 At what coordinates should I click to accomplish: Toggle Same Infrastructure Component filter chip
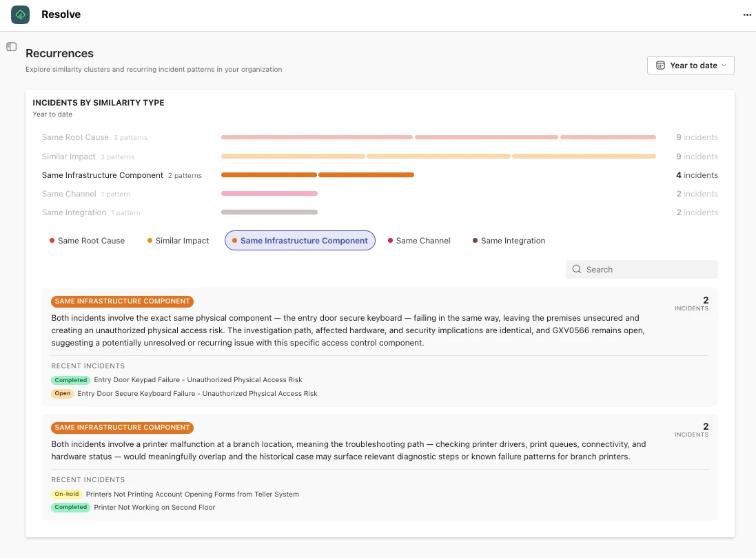[x=300, y=241]
